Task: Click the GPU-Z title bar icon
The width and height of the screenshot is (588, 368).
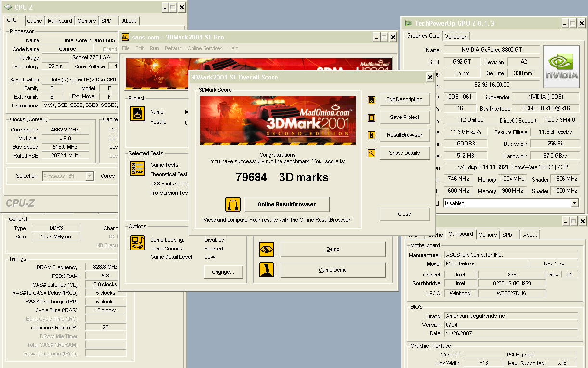Action: pyautogui.click(x=408, y=23)
